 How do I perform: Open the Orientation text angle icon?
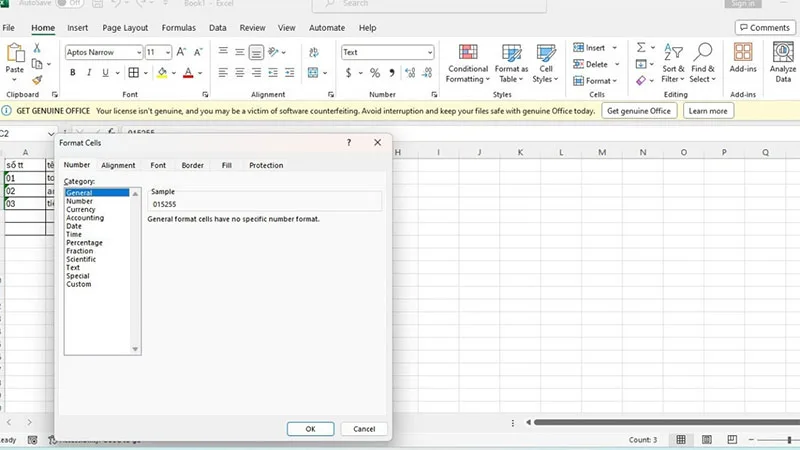[274, 52]
